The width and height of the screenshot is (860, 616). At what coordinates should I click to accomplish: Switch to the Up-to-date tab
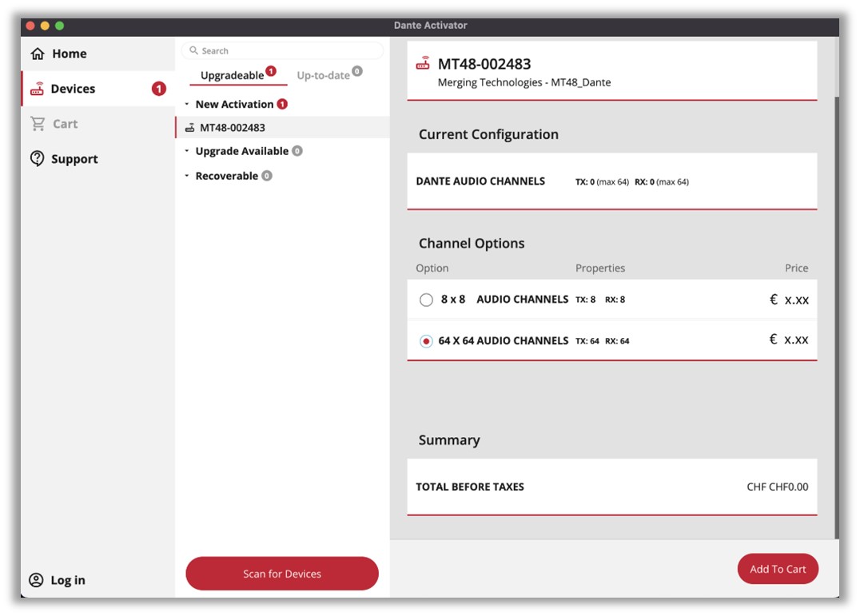point(323,75)
